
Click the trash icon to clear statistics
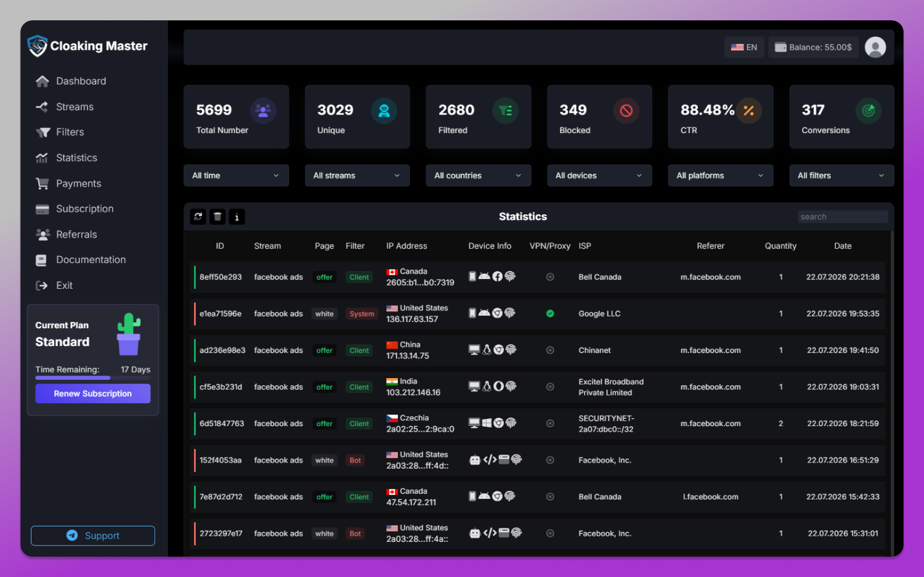coord(217,217)
